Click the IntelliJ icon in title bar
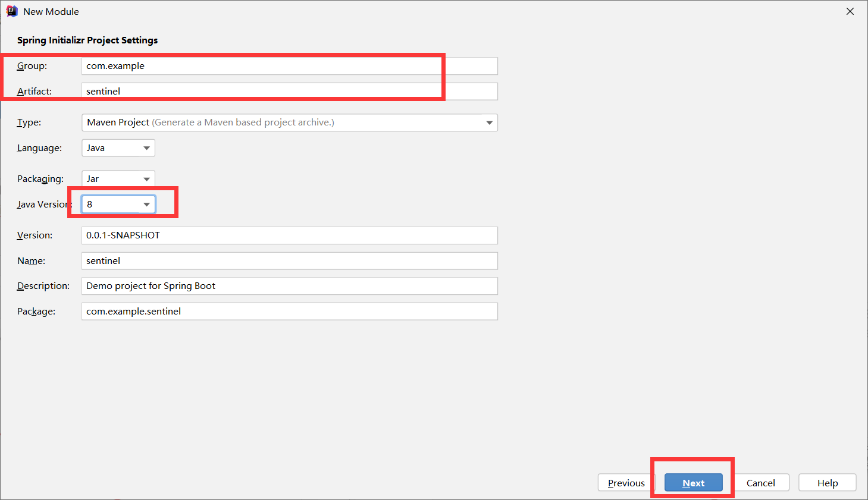This screenshot has height=500, width=868. [x=11, y=11]
